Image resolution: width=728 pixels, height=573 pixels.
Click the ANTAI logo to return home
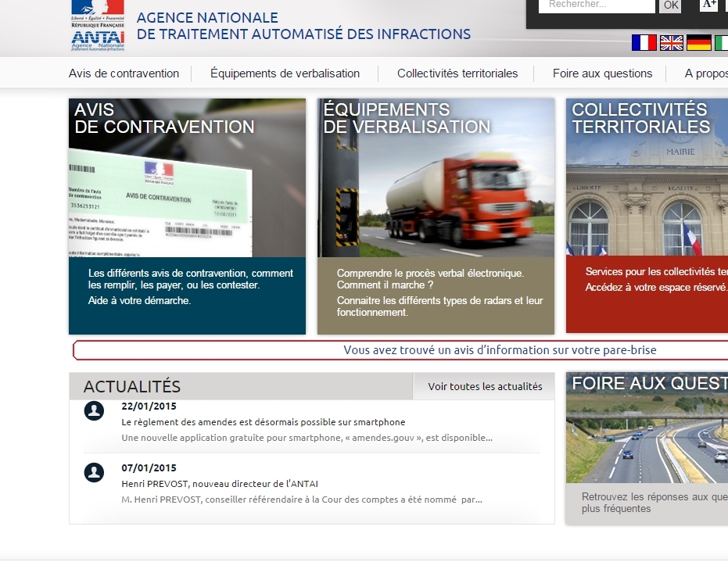[x=97, y=26]
